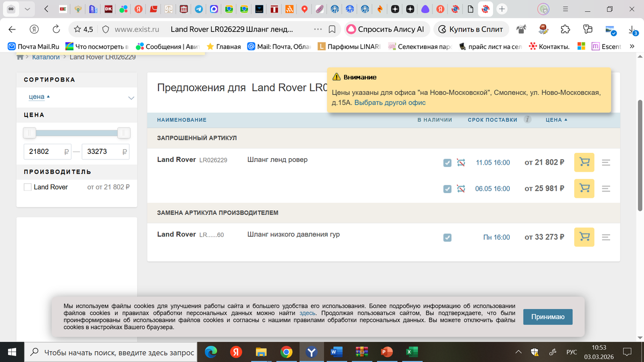Click the minimum price slider handle
Screen dimensions: 644x362
click(30, 133)
